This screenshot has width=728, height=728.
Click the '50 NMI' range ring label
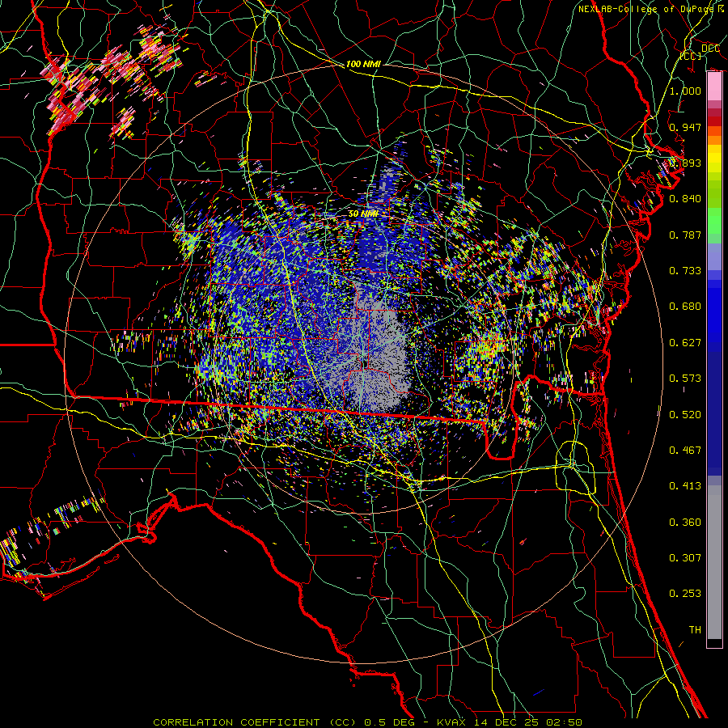(x=363, y=214)
